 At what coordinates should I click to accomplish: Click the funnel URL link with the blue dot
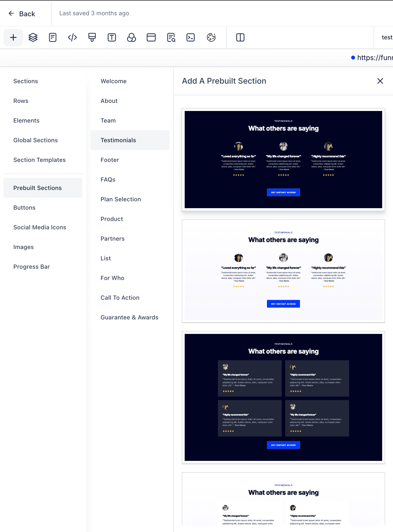point(372,58)
